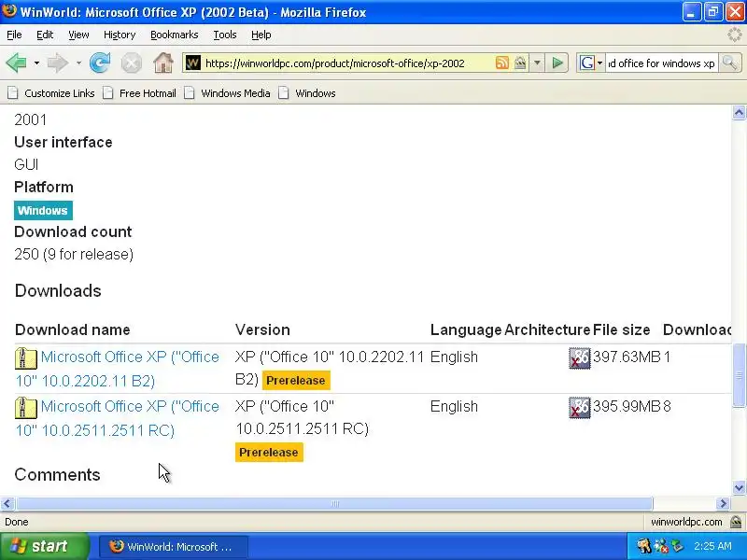Go to the Home page icon

tap(162, 63)
